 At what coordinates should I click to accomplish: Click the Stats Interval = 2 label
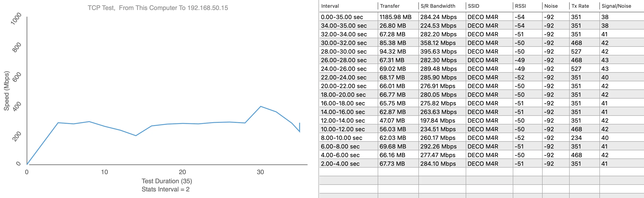click(166, 189)
